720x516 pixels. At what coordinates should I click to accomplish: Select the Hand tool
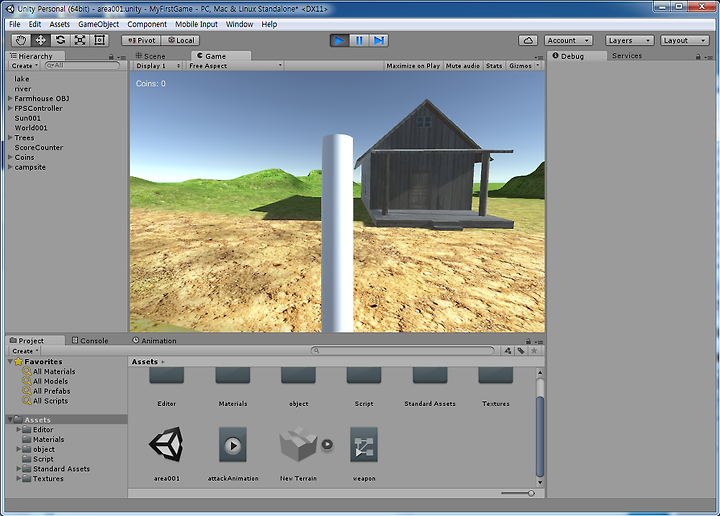click(x=21, y=40)
